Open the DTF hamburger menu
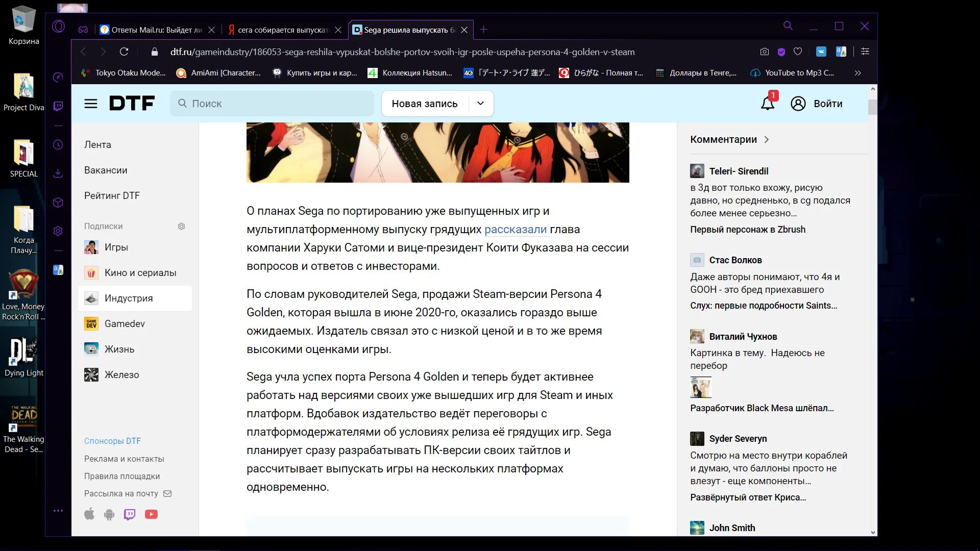 tap(91, 104)
